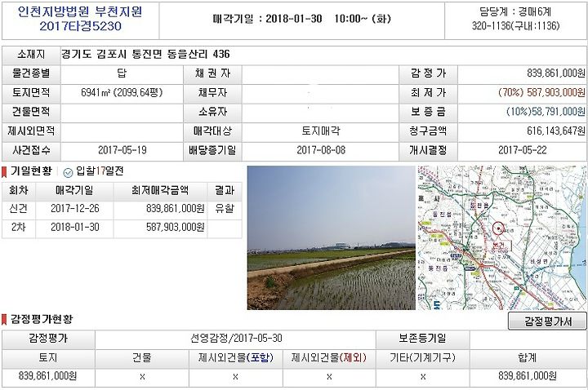Click 채권자 label cell
The height and width of the screenshot is (390, 588).
pos(212,73)
